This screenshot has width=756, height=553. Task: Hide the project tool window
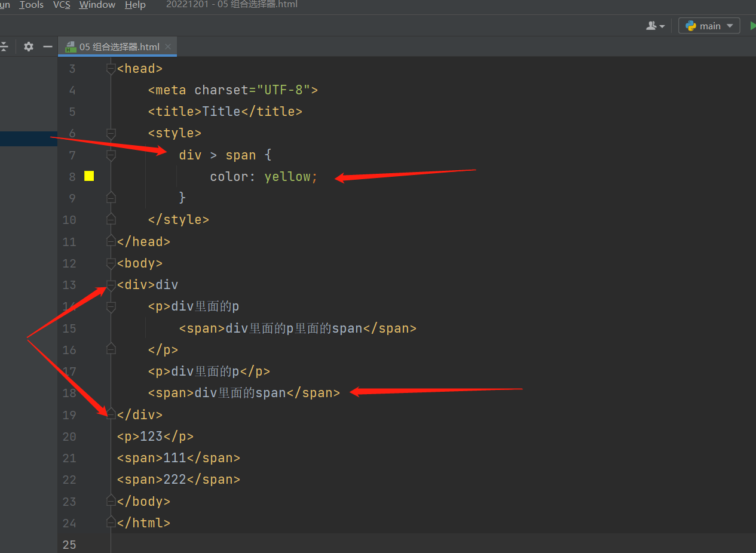click(x=48, y=47)
